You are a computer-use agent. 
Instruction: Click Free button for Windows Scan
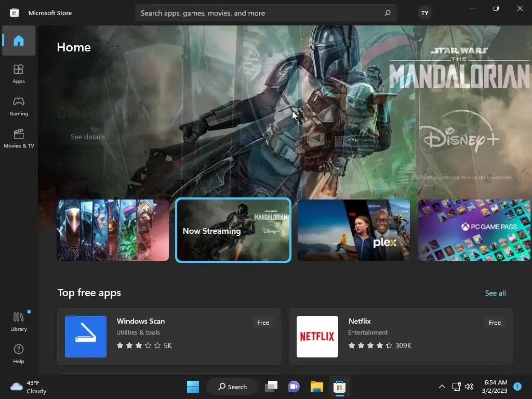[x=263, y=323]
